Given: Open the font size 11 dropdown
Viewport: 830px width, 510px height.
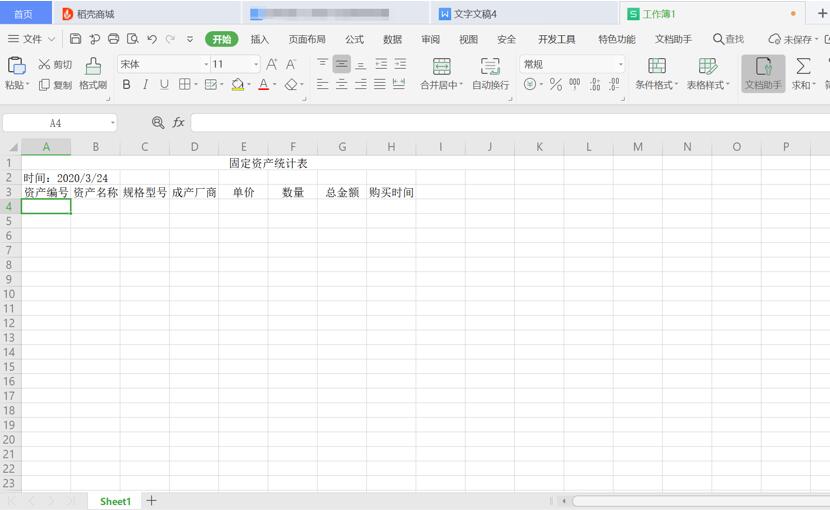Looking at the screenshot, I should click(x=256, y=64).
